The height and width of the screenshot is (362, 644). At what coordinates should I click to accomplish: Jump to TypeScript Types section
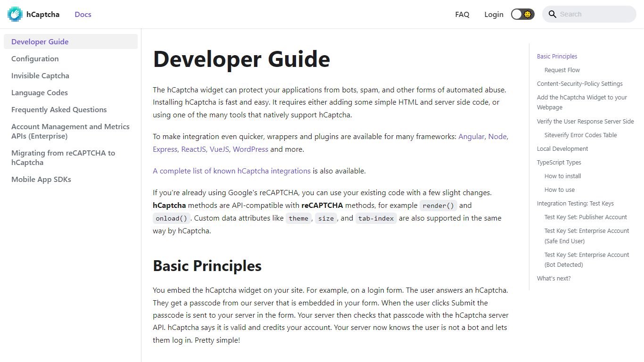[559, 162]
